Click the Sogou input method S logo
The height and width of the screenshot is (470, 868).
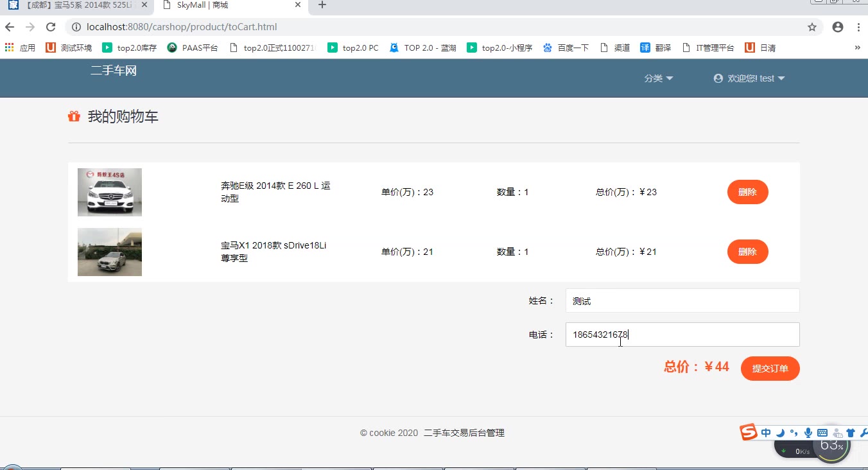[x=749, y=432]
